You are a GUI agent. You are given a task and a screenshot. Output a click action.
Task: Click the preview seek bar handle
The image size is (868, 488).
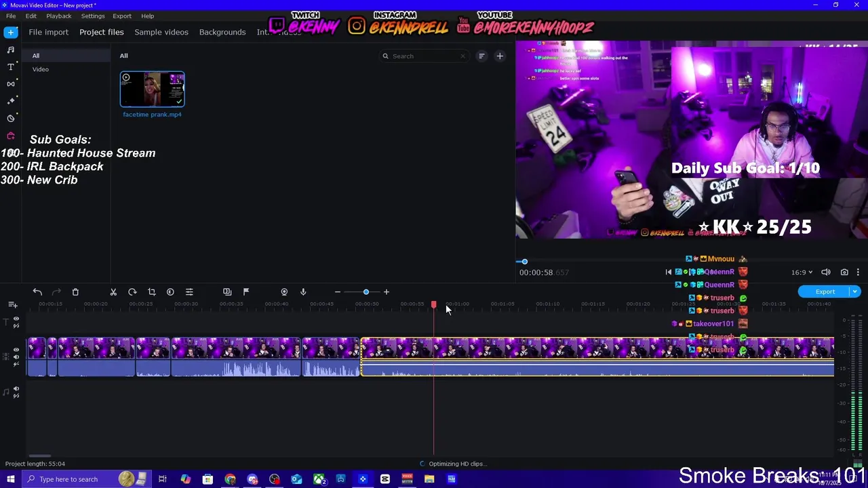pos(524,262)
